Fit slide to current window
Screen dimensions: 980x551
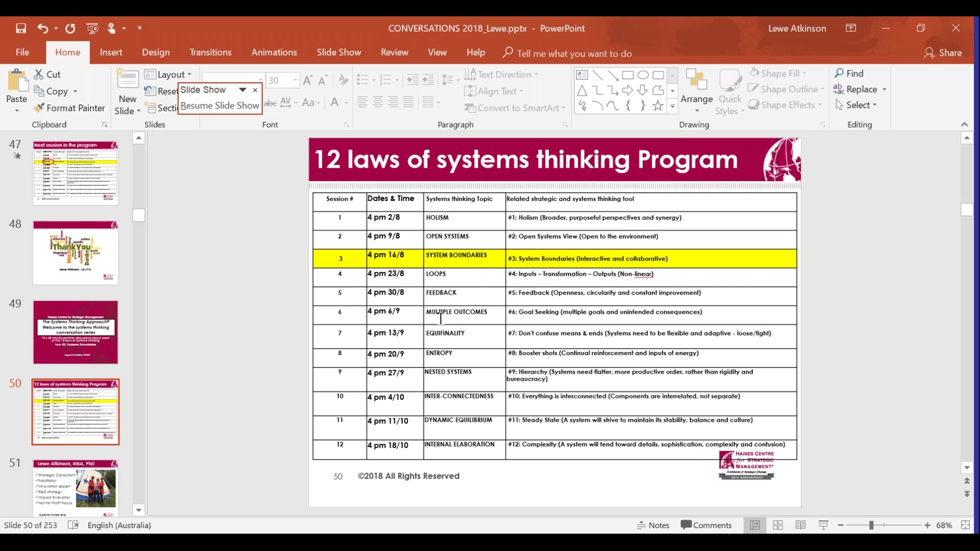pos(965,525)
